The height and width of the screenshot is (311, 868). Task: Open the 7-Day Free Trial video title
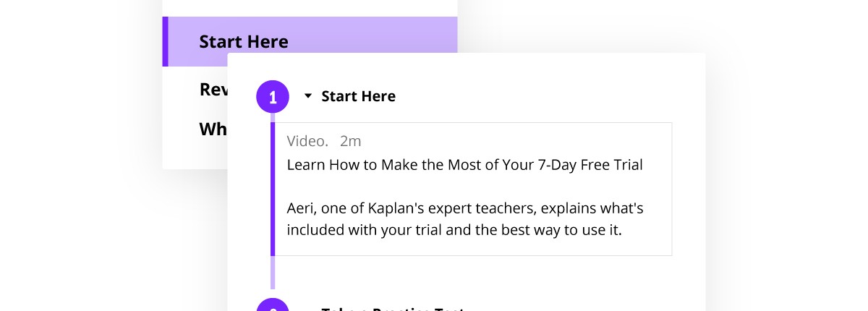click(464, 165)
